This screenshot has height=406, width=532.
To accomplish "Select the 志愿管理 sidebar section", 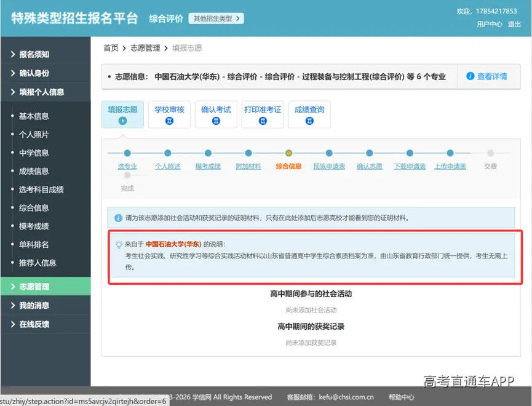I will tap(46, 287).
